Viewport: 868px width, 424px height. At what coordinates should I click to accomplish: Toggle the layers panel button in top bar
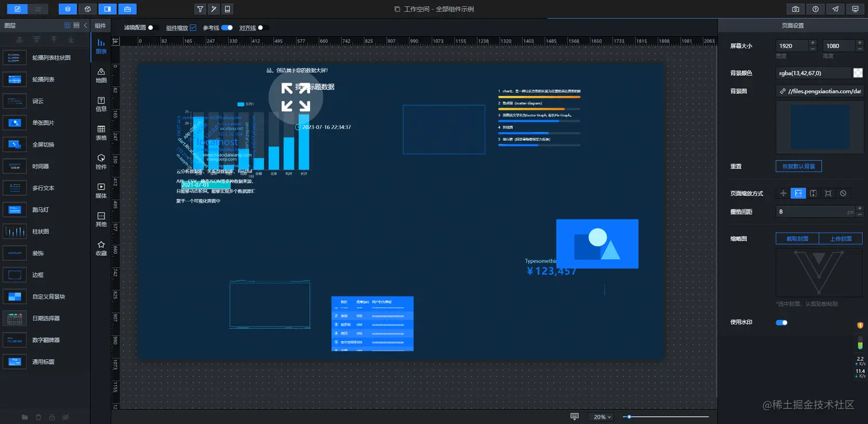[x=68, y=9]
